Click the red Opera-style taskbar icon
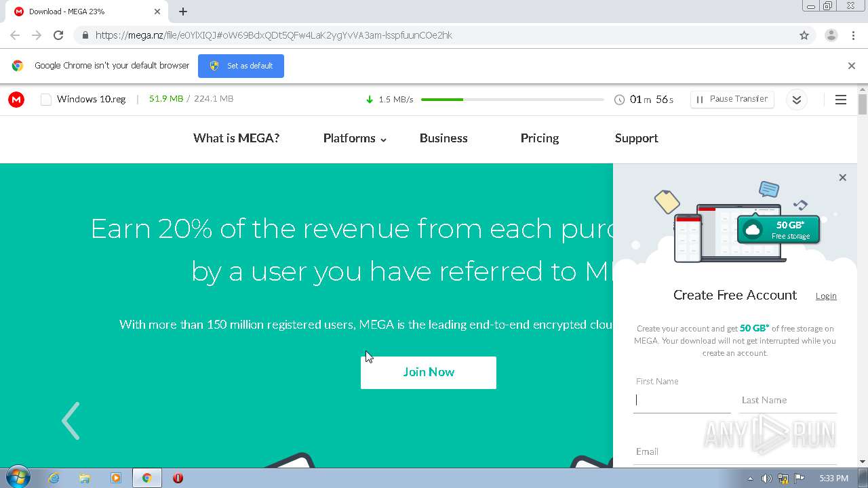The height and width of the screenshot is (488, 868). [x=178, y=478]
